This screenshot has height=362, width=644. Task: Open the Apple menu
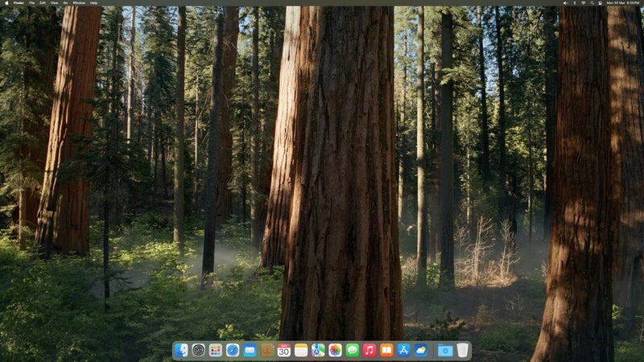[6, 3]
